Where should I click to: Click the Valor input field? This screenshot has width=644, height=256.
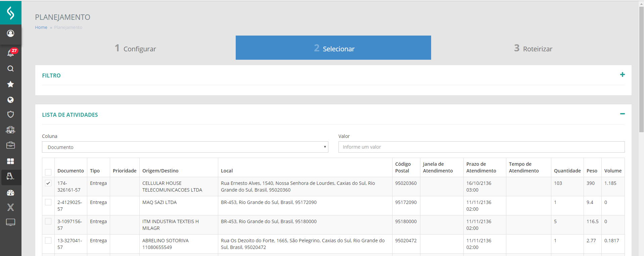pos(481,147)
